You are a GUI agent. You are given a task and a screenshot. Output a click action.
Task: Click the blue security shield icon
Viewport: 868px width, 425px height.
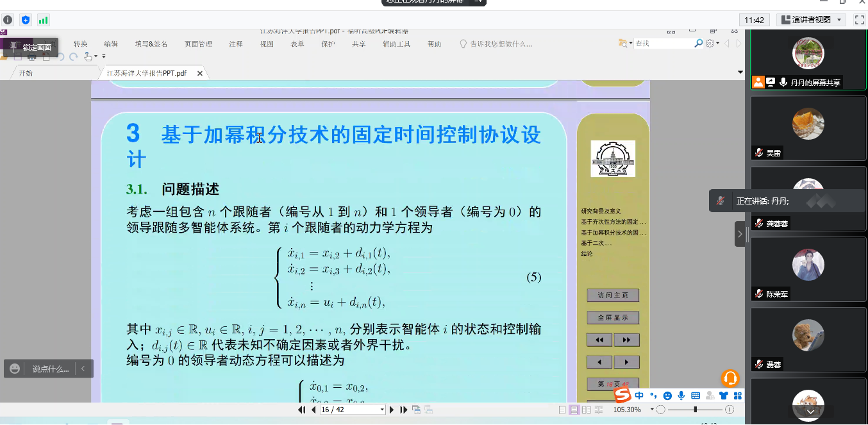click(26, 20)
